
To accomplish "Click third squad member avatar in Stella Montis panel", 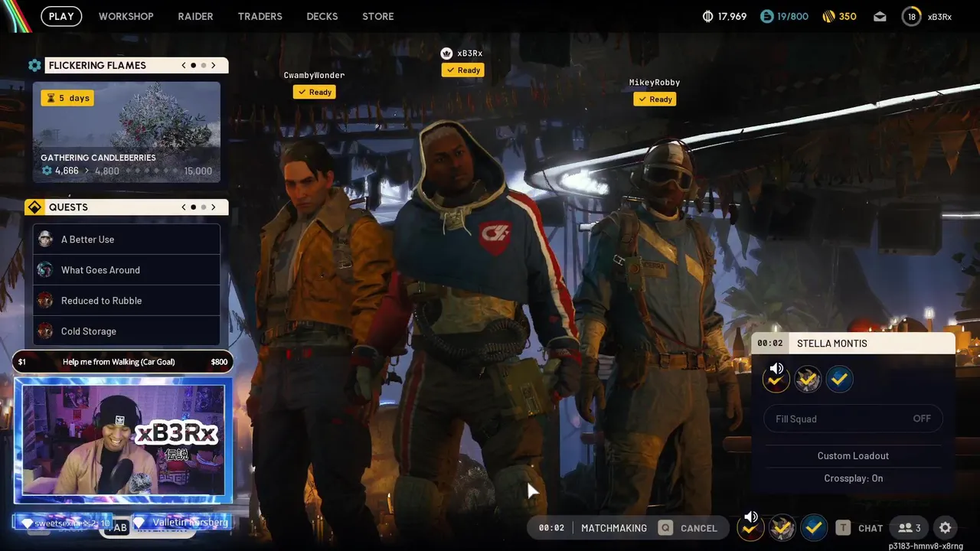I will click(839, 379).
